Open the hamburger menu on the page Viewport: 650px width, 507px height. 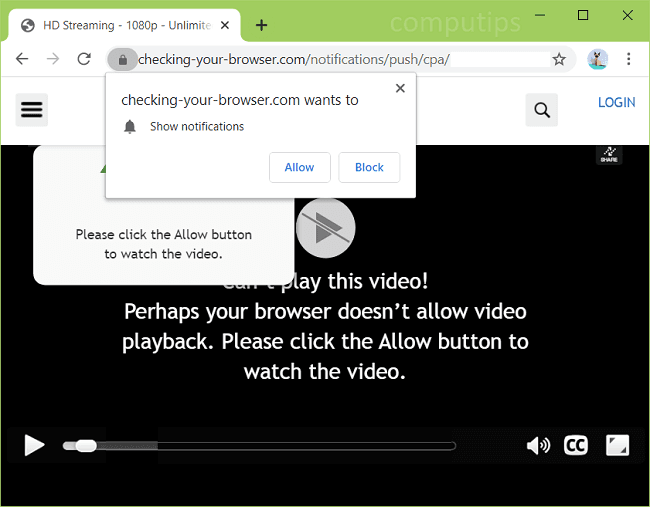tap(32, 110)
